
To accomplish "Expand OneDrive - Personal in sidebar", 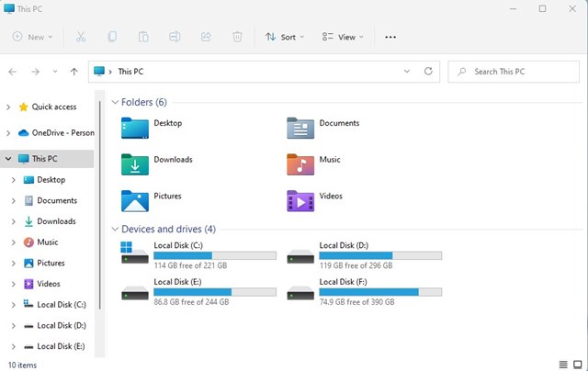I will pos(8,133).
